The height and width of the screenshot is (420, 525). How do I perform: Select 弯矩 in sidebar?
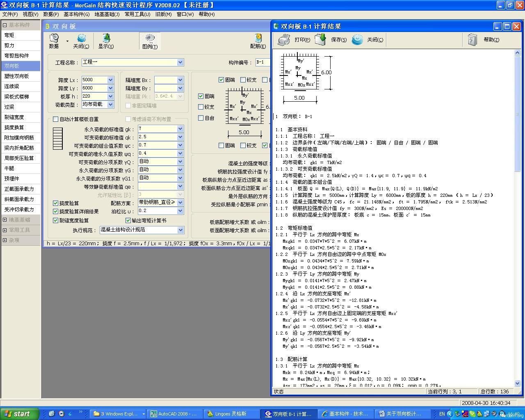point(21,35)
